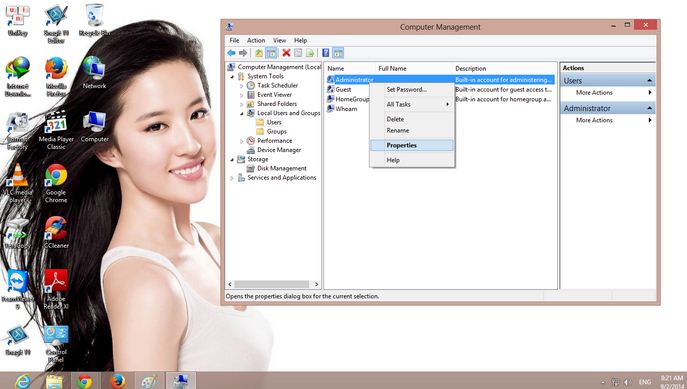
Task: Select the TeamViewer desktop icon
Action: (x=18, y=289)
